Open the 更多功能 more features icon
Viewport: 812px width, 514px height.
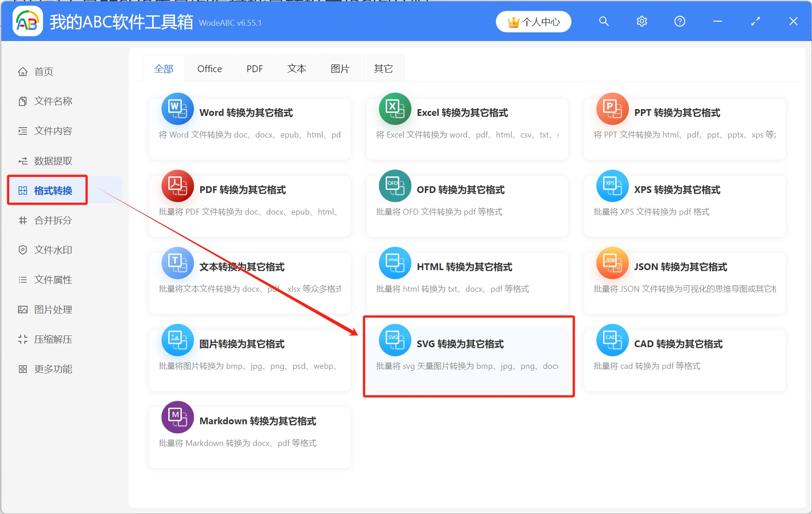[x=52, y=368]
